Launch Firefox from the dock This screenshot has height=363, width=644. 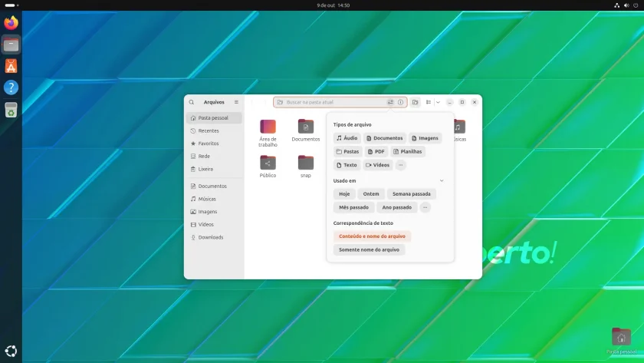coord(11,22)
